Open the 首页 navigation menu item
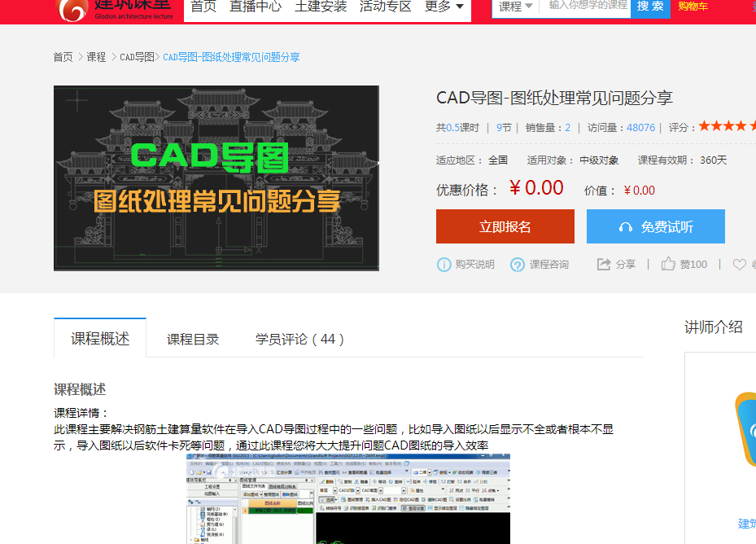Image resolution: width=756 pixels, height=544 pixels. (203, 7)
